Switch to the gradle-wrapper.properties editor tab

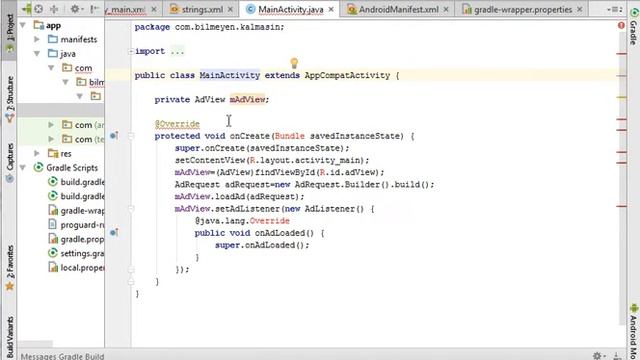tap(522, 9)
